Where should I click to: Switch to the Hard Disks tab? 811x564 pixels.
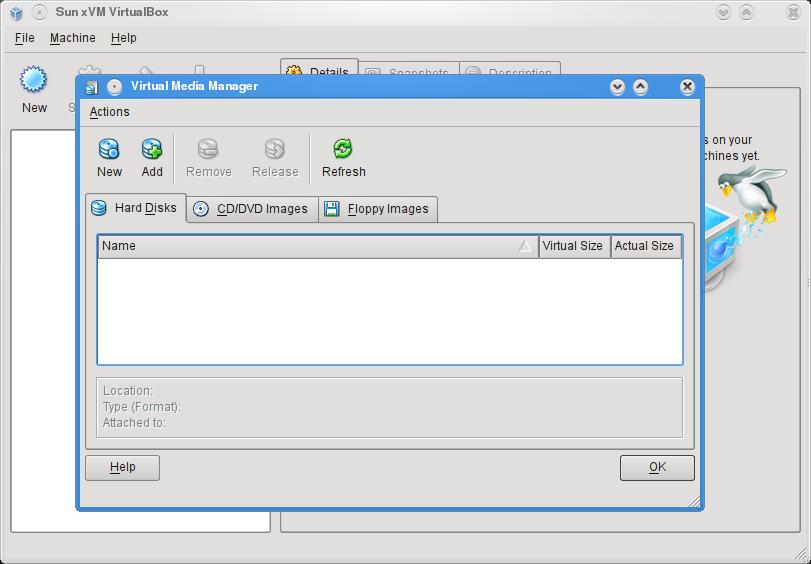pos(136,208)
